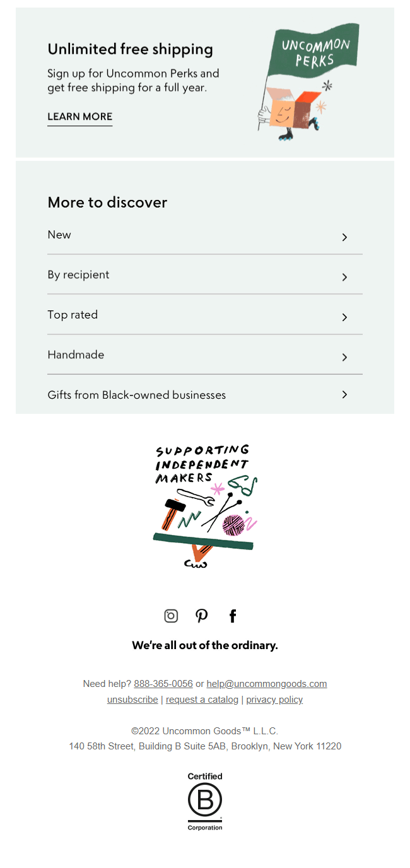Image resolution: width=410 pixels, height=868 pixels.
Task: Click chevron for Gifts from Black-owned businesses
Action: (344, 394)
